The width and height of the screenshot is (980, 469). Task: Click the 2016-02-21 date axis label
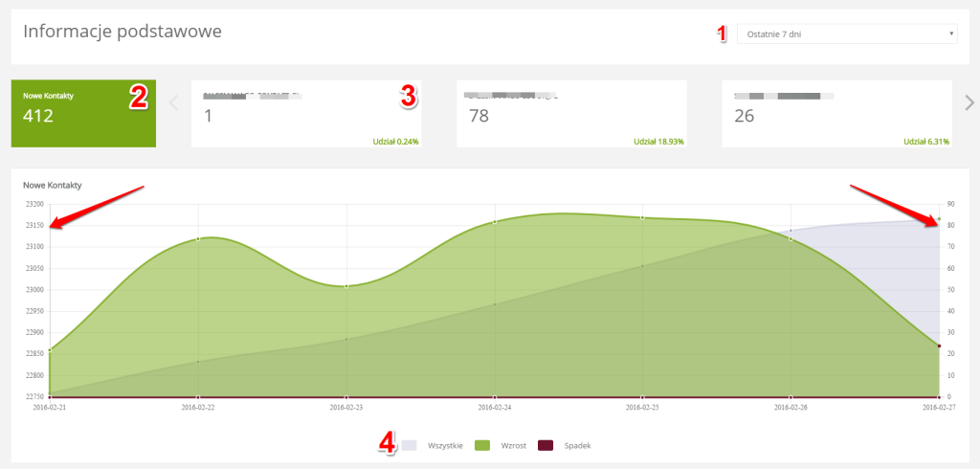49,407
